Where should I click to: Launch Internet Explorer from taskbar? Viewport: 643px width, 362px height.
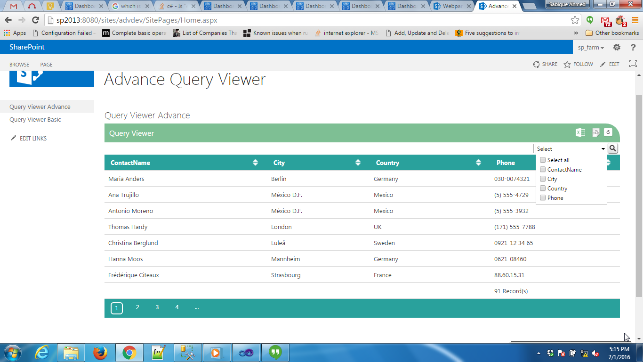pos(42,353)
